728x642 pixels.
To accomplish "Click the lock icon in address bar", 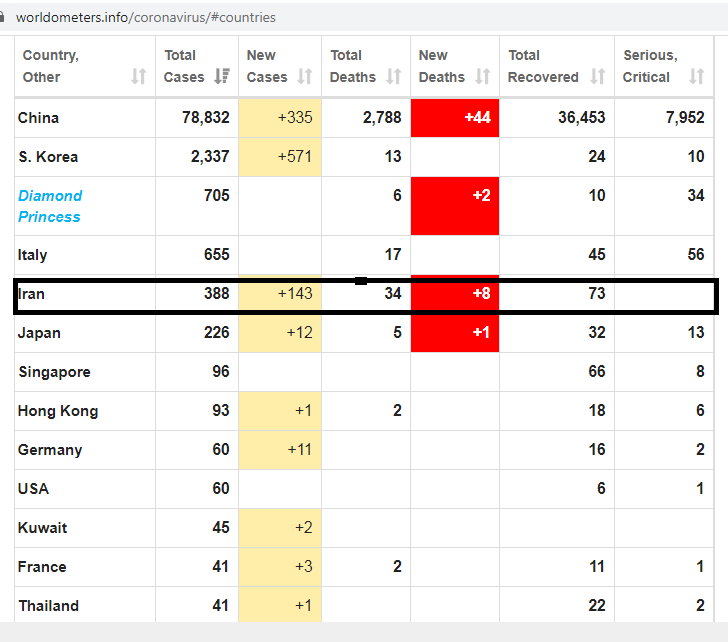I will click(6, 17).
